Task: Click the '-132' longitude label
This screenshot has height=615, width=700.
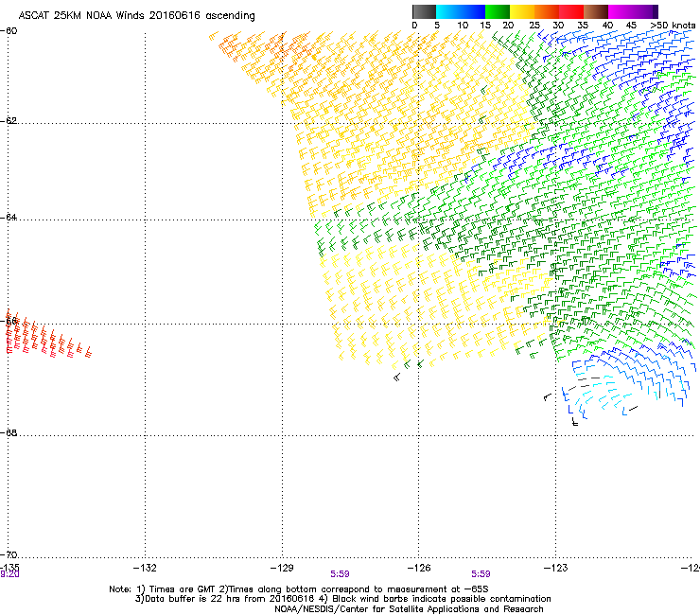Action: [145, 568]
